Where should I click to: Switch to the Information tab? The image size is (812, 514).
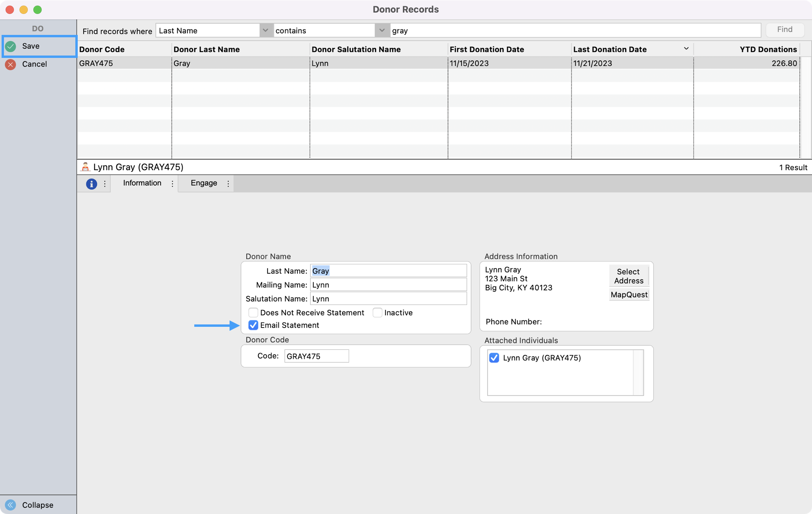tap(142, 183)
